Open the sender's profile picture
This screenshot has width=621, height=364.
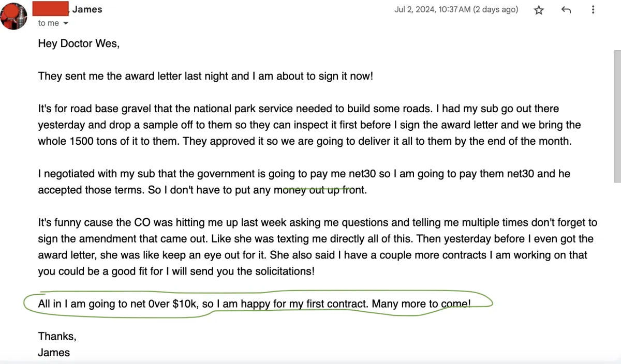[14, 16]
